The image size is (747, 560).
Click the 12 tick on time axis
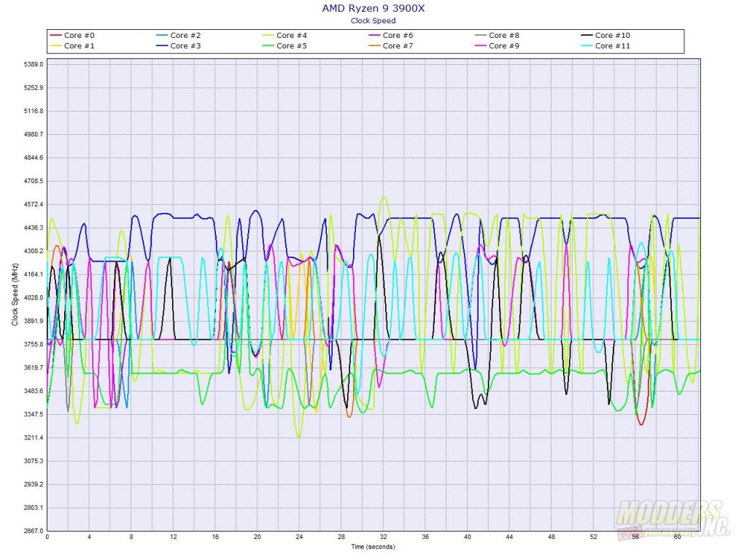(x=174, y=537)
